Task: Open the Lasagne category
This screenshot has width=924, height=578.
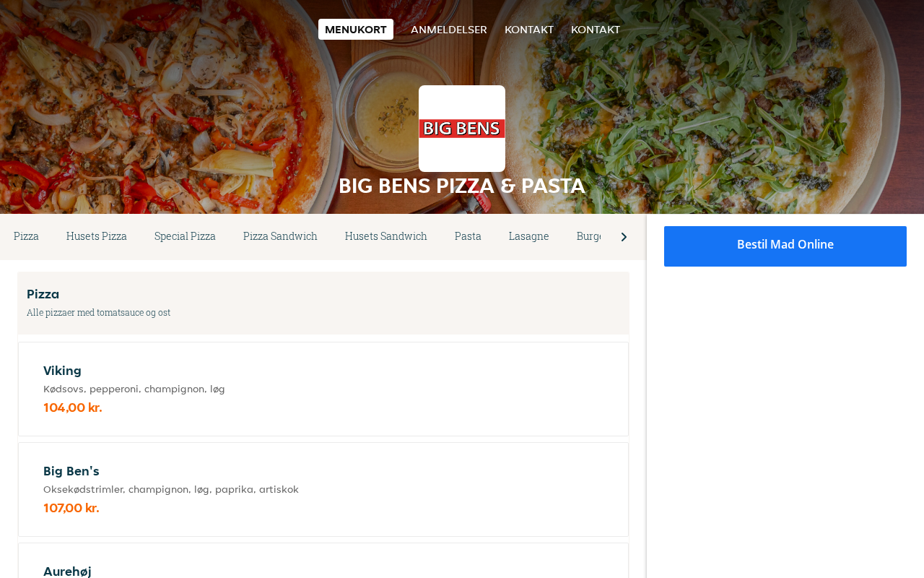Action: pyautogui.click(x=529, y=236)
